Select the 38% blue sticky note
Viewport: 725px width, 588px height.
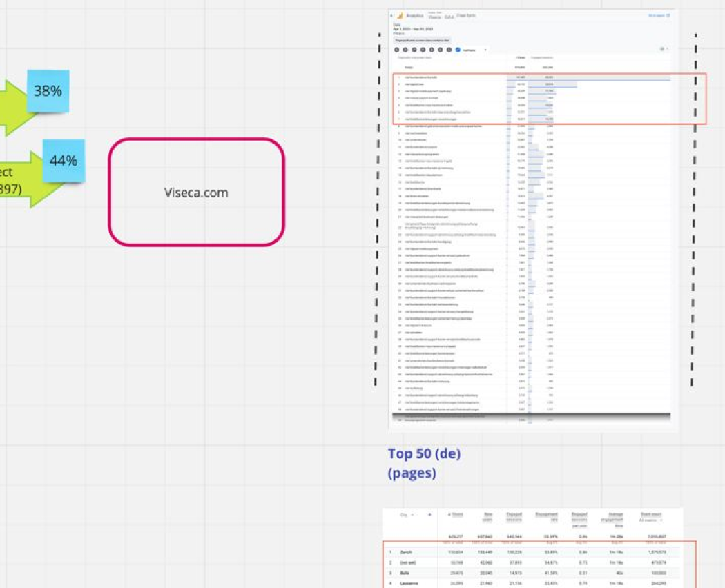pos(48,91)
